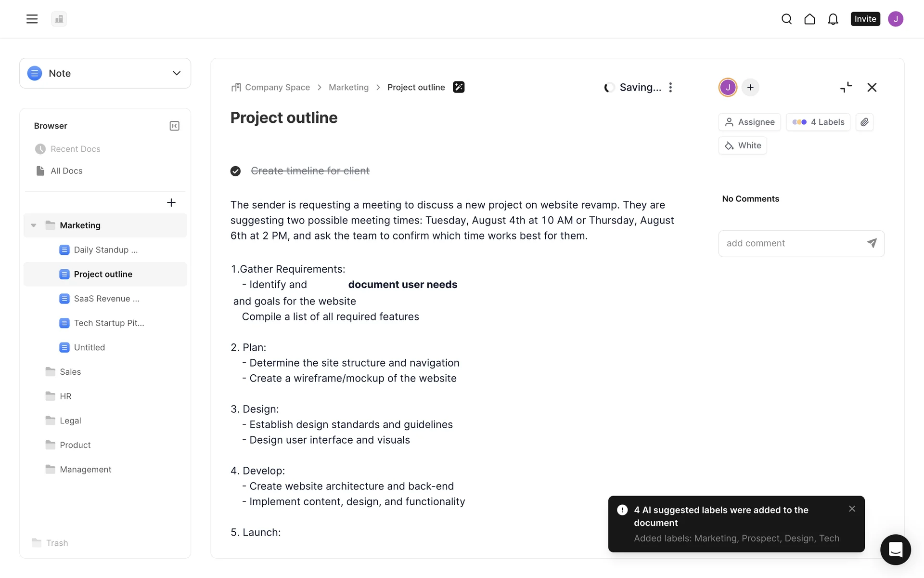Image resolution: width=924 pixels, height=578 pixels.
Task: Uncheck the 'Create timeline for client' task
Action: [235, 171]
